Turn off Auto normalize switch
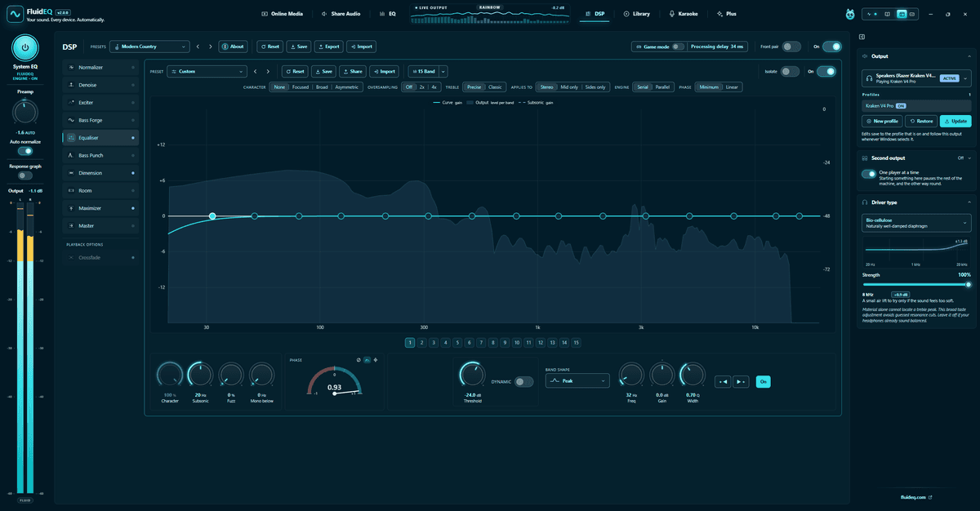 25,151
